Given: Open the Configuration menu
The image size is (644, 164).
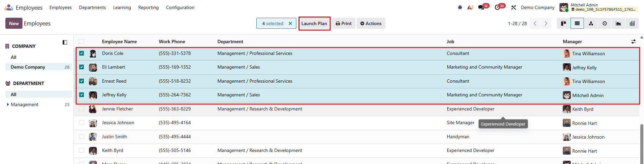Looking at the screenshot, I should pos(180,7).
